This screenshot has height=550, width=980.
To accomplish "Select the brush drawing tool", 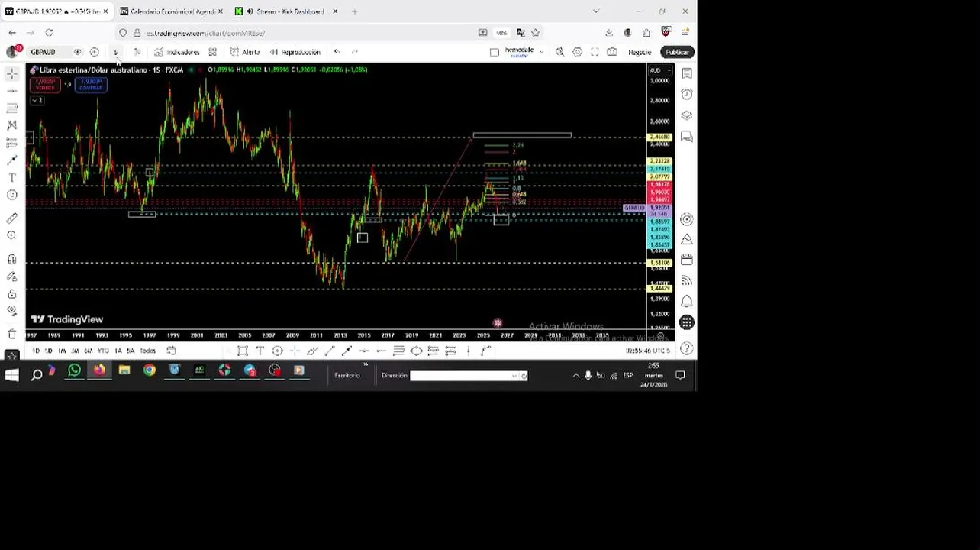I will (x=12, y=160).
